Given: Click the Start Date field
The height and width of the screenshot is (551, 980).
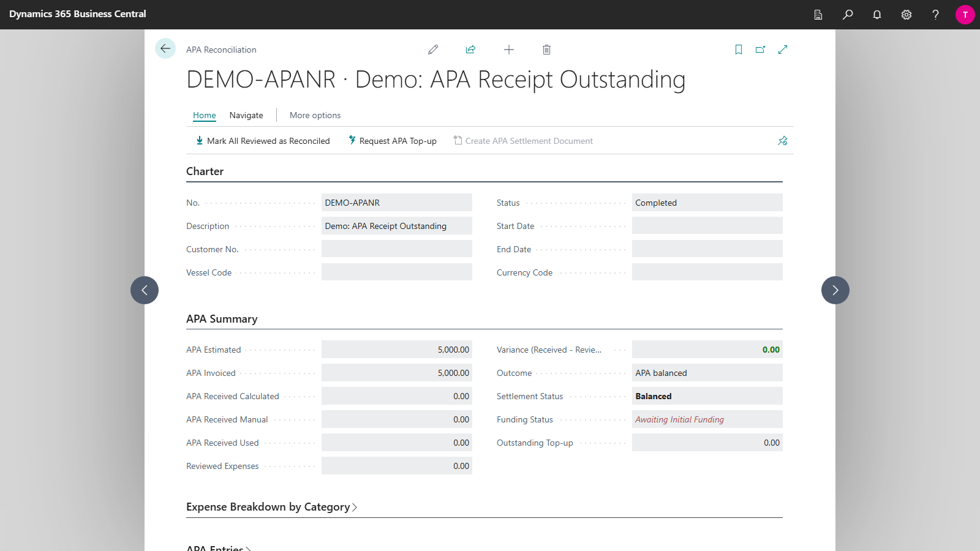Looking at the screenshot, I should [x=707, y=226].
